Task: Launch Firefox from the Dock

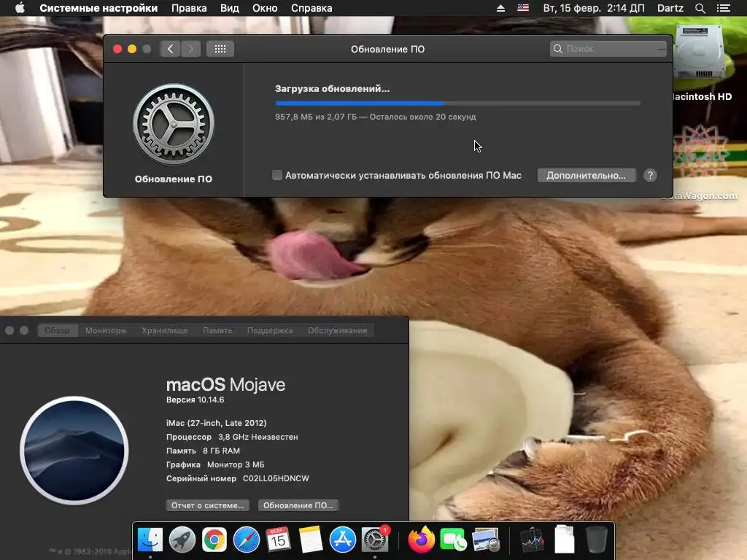Action: point(421,540)
